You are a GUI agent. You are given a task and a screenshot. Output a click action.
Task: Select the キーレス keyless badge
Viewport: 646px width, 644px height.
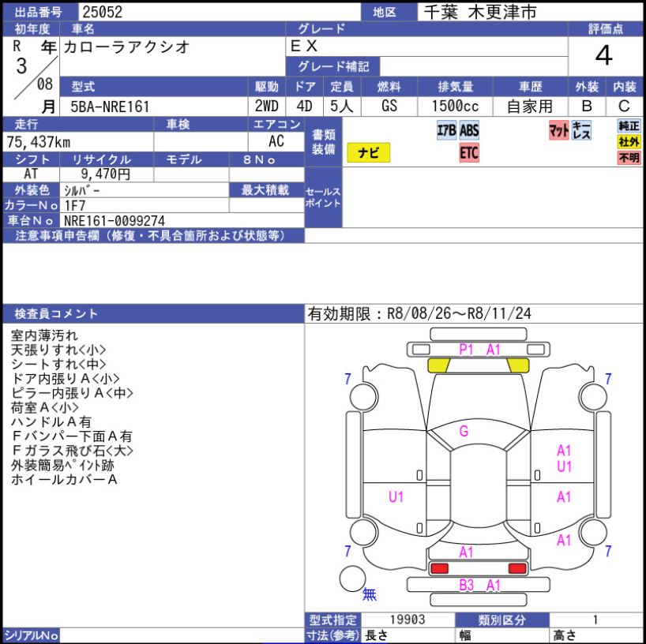coord(581,130)
